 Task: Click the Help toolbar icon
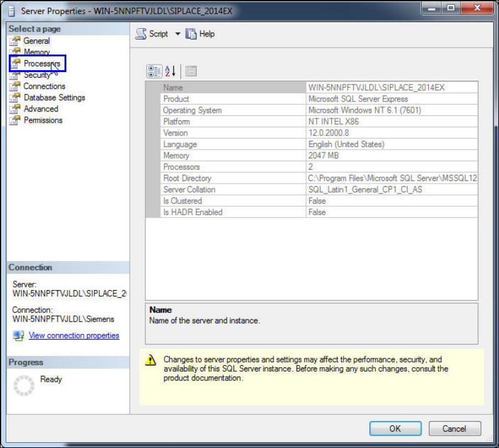point(191,34)
